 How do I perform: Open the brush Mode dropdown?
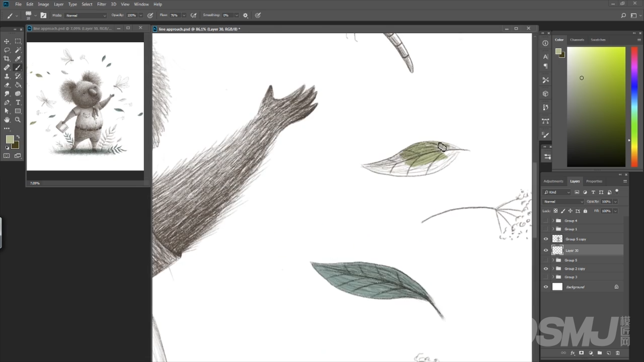pos(86,16)
